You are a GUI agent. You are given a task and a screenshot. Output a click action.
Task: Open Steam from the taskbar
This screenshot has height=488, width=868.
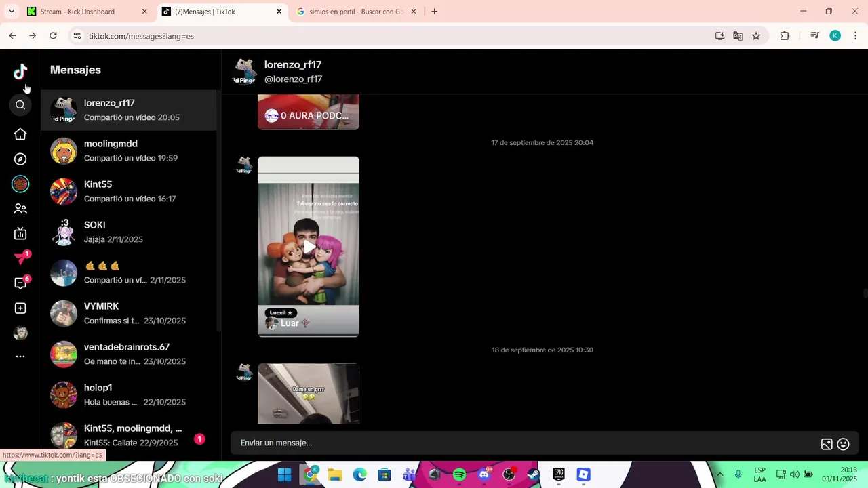click(x=534, y=474)
